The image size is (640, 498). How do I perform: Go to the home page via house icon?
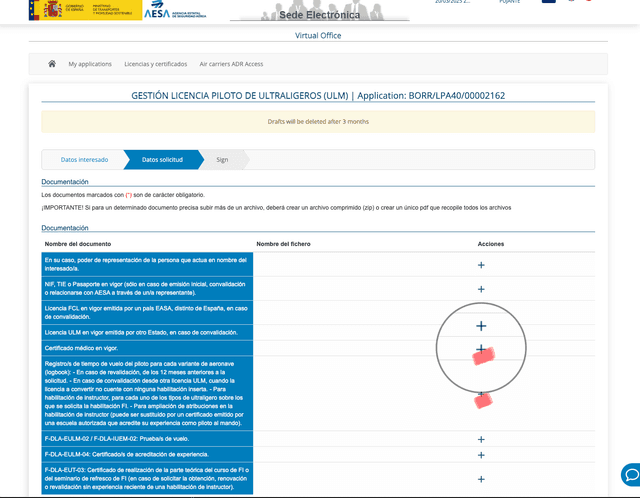(52, 64)
